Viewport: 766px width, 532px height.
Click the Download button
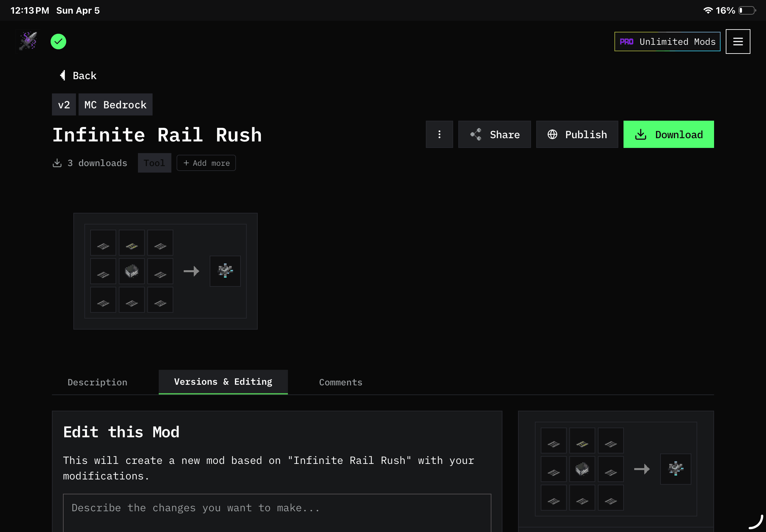669,134
